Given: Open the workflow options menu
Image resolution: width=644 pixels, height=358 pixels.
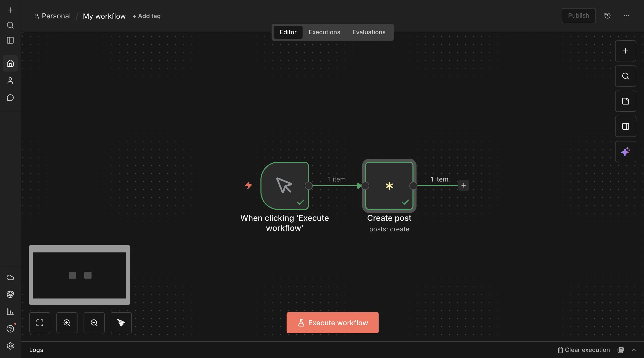Looking at the screenshot, I should click(x=626, y=15).
